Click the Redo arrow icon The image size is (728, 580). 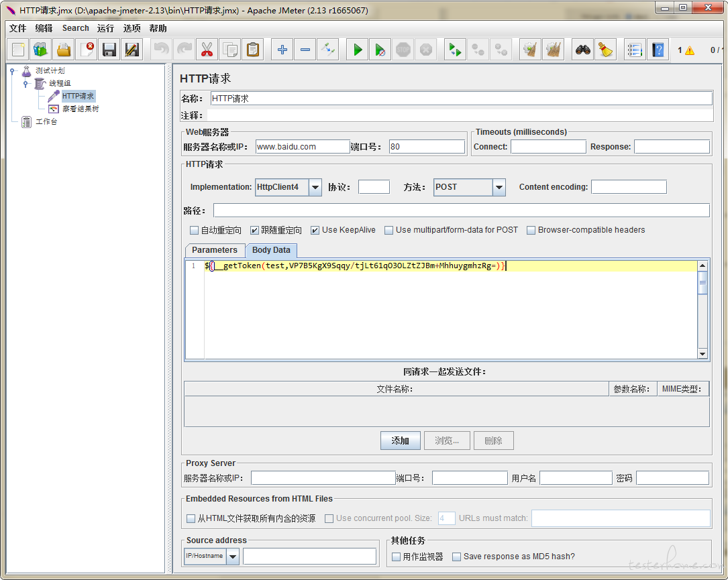[185, 50]
